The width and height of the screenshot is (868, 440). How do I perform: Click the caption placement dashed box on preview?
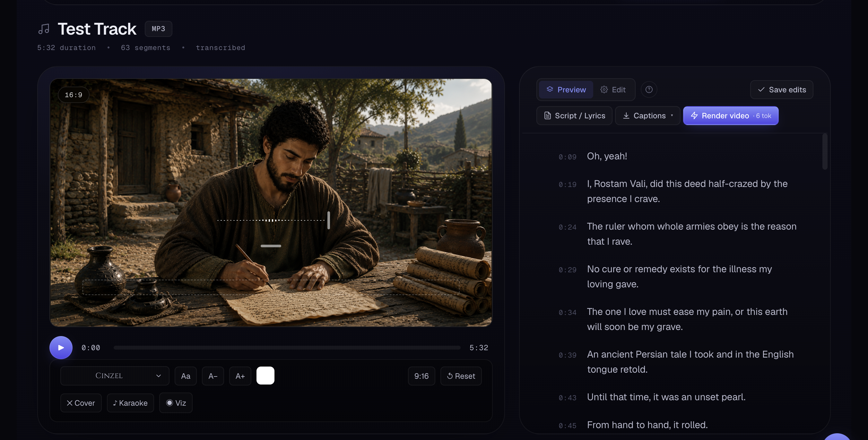click(271, 287)
